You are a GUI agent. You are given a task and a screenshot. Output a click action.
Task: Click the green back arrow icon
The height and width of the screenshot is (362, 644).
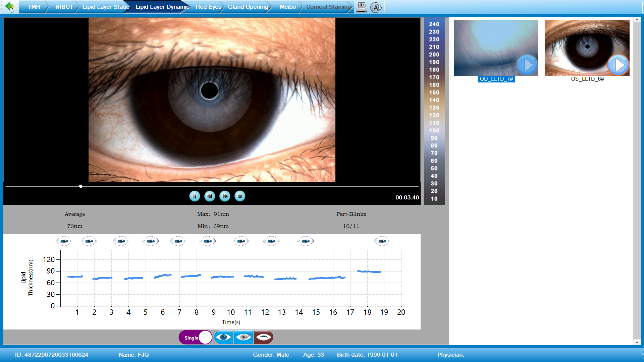tap(10, 7)
